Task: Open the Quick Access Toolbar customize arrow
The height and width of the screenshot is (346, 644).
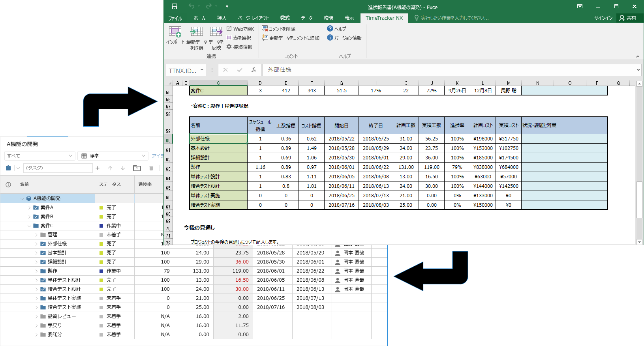Action: pyautogui.click(x=227, y=6)
